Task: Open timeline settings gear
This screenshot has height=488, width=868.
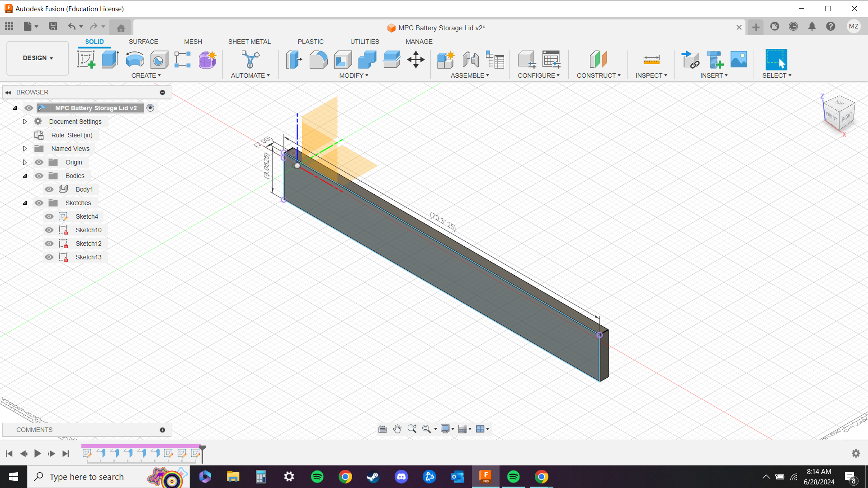Action: (856, 453)
